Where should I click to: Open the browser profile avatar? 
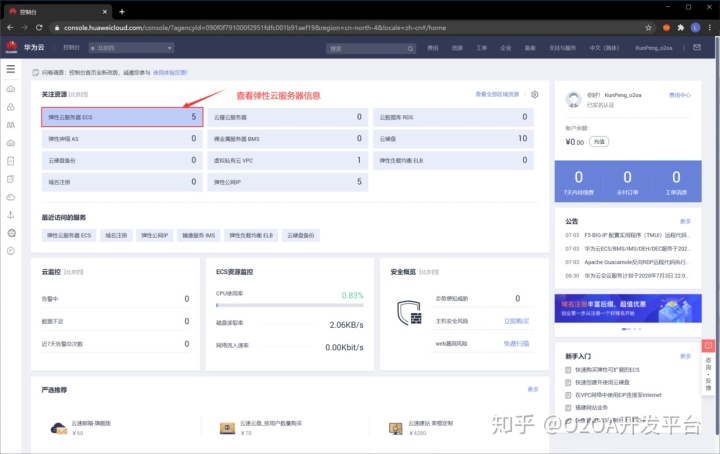[696, 28]
